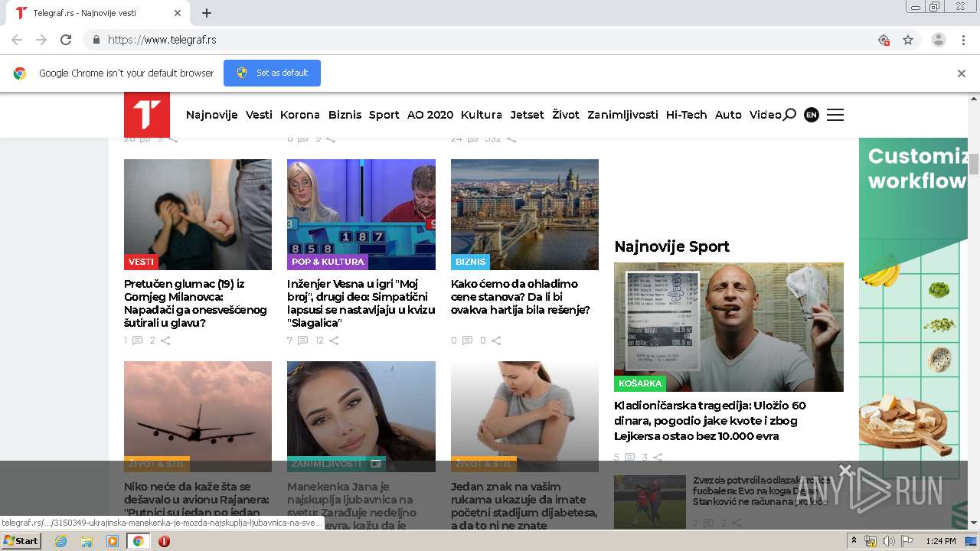
Task: Click comment icon under Pretučen glumac article
Action: point(137,341)
